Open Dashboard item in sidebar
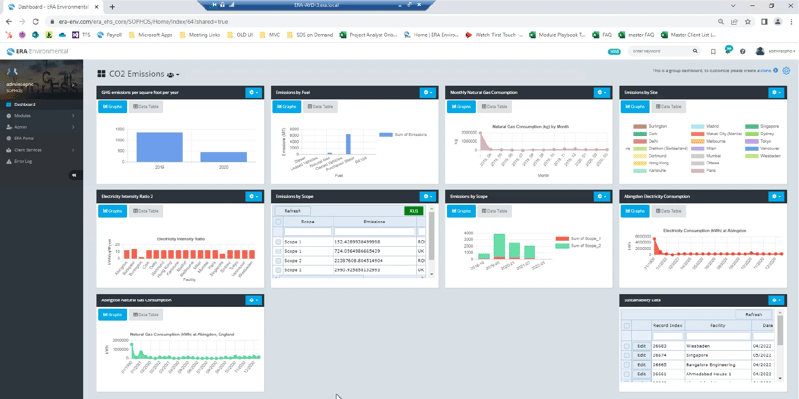 41,104
